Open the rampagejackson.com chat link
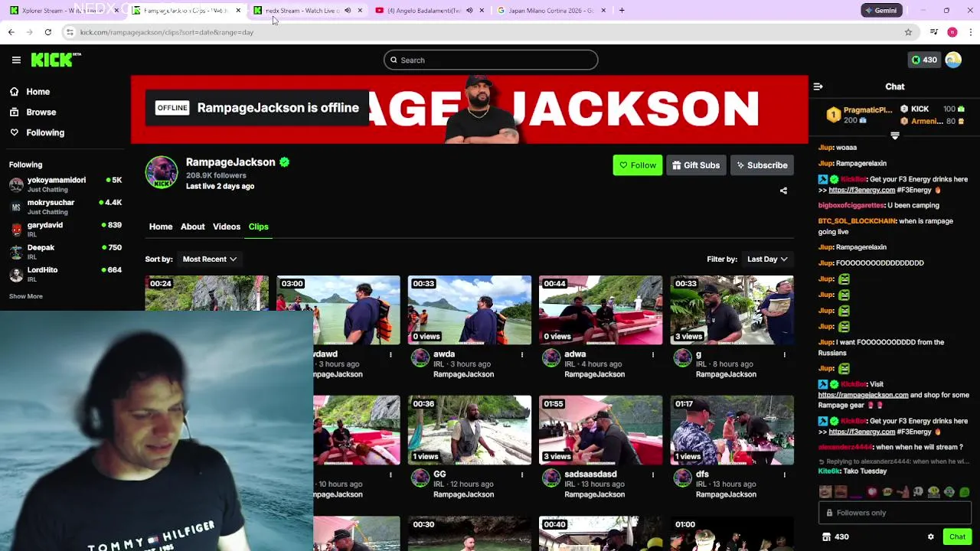The width and height of the screenshot is (980, 551). coord(863,395)
